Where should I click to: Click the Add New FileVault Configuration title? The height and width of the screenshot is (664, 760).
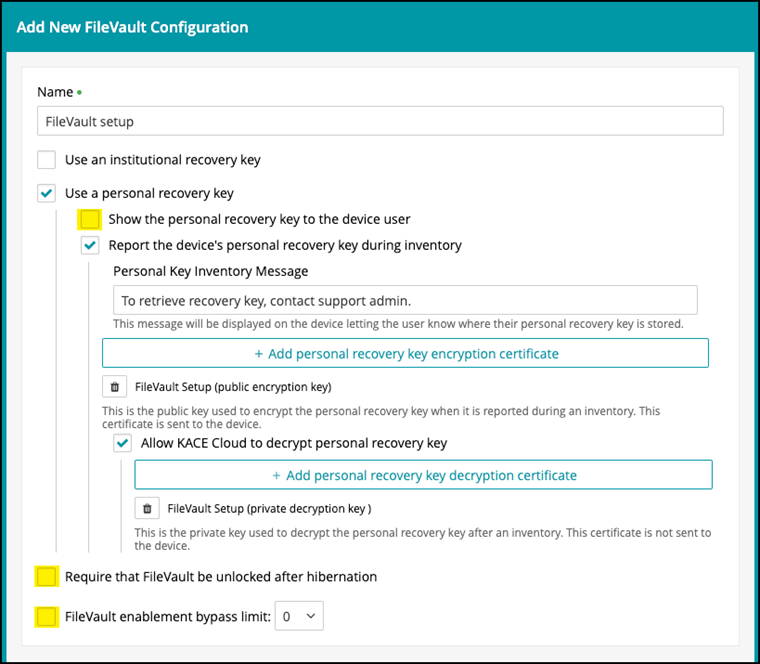pos(133,27)
